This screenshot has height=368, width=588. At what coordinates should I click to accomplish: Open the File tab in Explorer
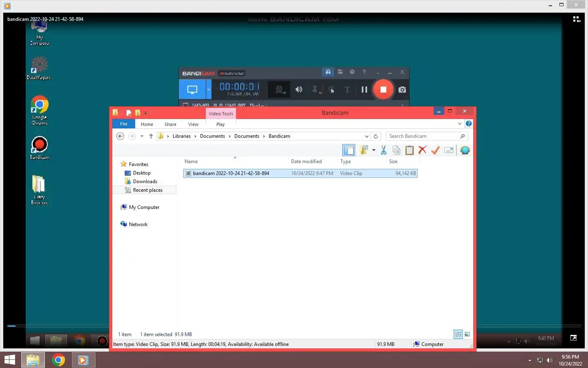(x=124, y=124)
